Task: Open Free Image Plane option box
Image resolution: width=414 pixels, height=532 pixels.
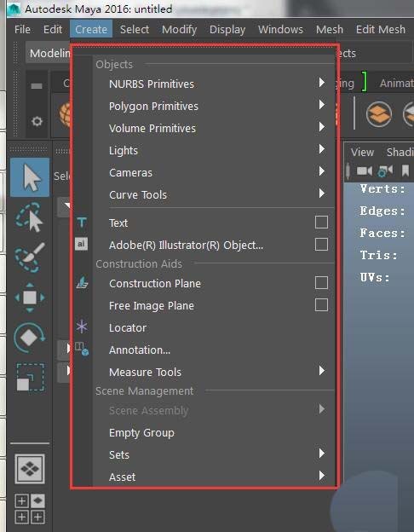Action: pos(321,304)
